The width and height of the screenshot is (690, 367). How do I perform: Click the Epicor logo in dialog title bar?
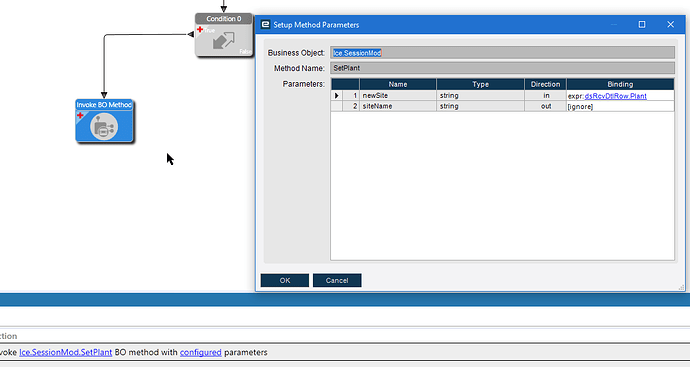(x=265, y=25)
